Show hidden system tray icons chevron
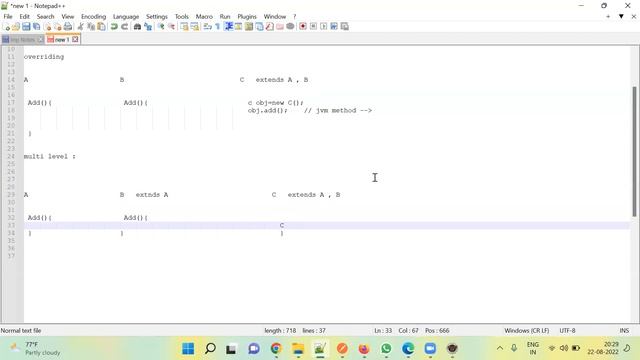This screenshot has height=360, width=640. pos(500,348)
